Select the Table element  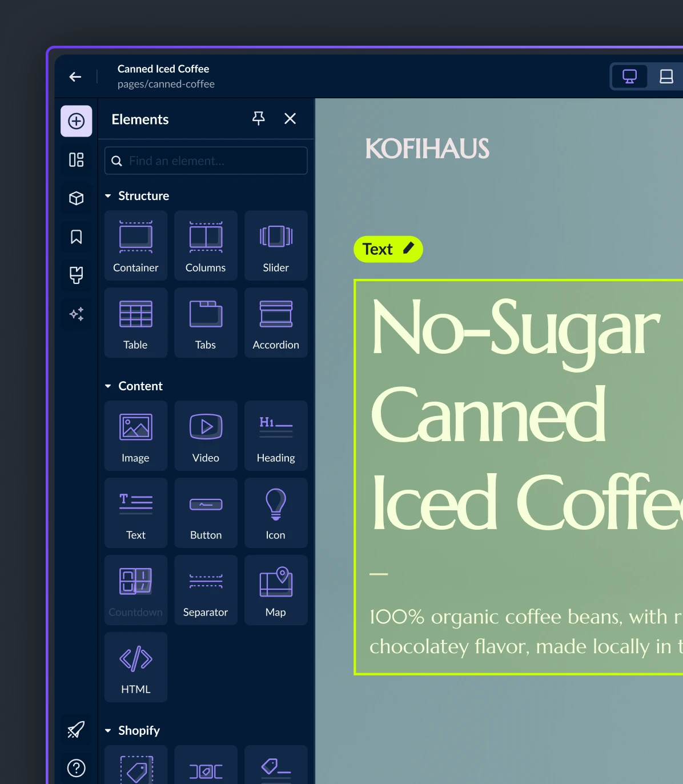(x=136, y=323)
